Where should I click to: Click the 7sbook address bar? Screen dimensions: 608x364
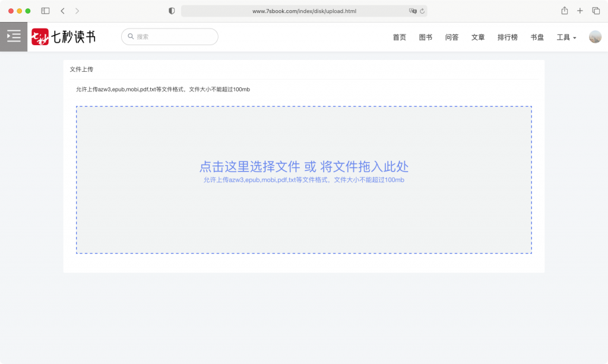(x=304, y=11)
